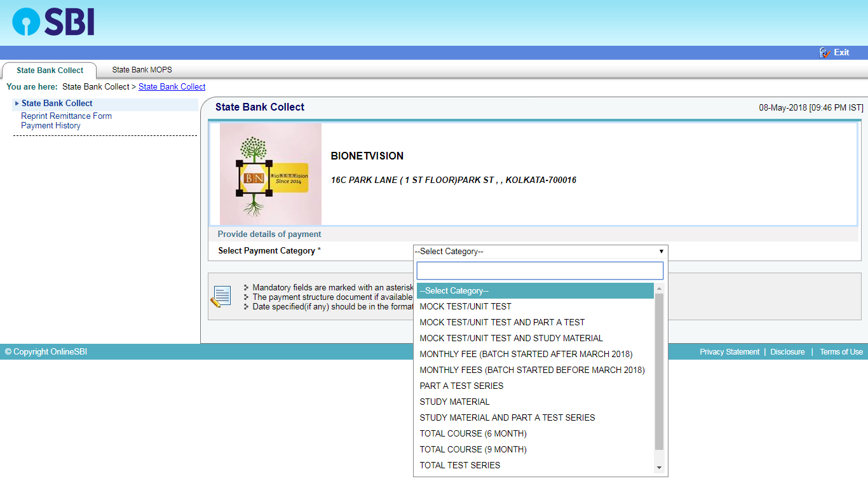
Task: Click the dropdown list scrollbar thumb
Action: pyautogui.click(x=659, y=372)
